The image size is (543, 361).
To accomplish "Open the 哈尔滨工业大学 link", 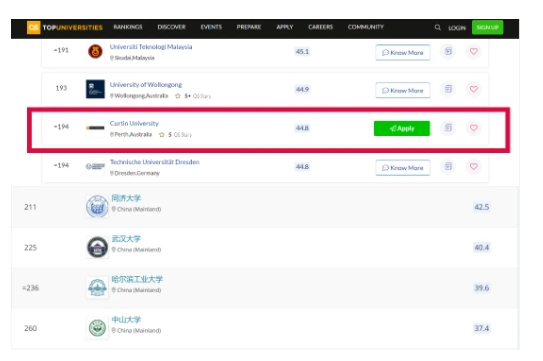I will tap(137, 279).
